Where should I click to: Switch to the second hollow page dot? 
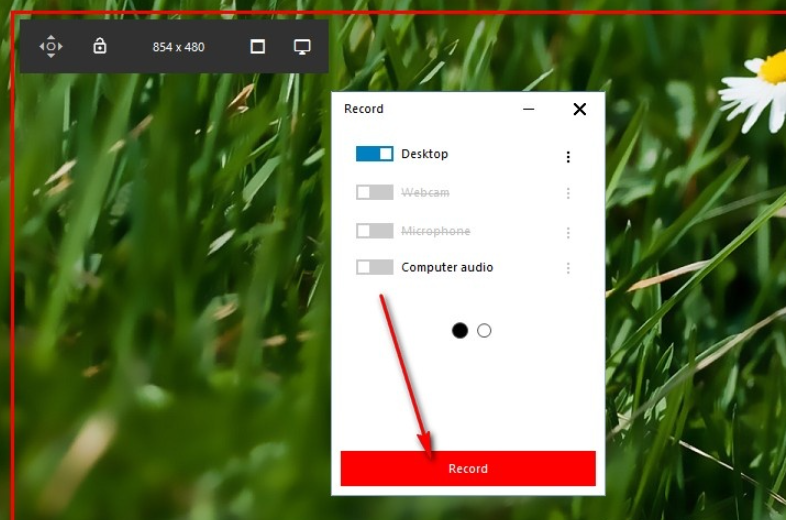[484, 330]
